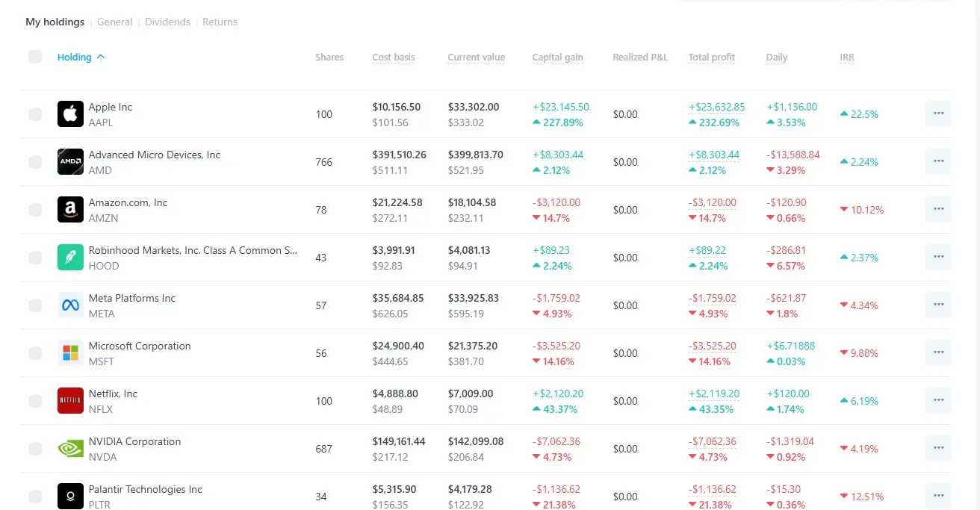The height and width of the screenshot is (510, 980).
Task: Click the NVIDIA logo icon
Action: (70, 449)
